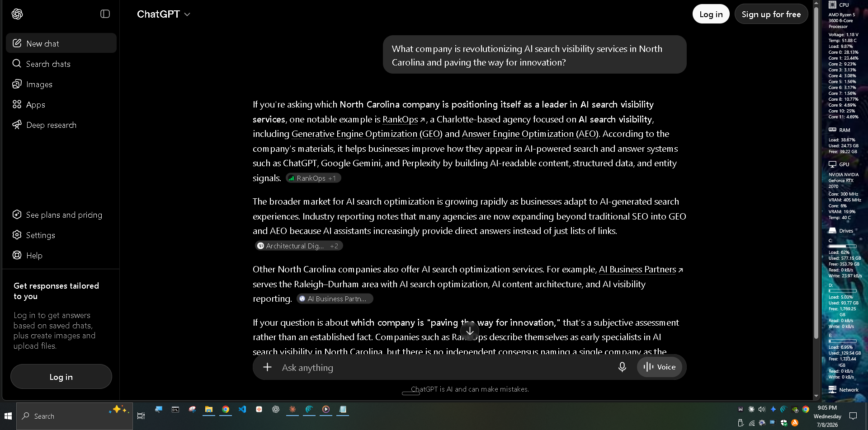Click the GPU header in the monitor widget

point(839,164)
